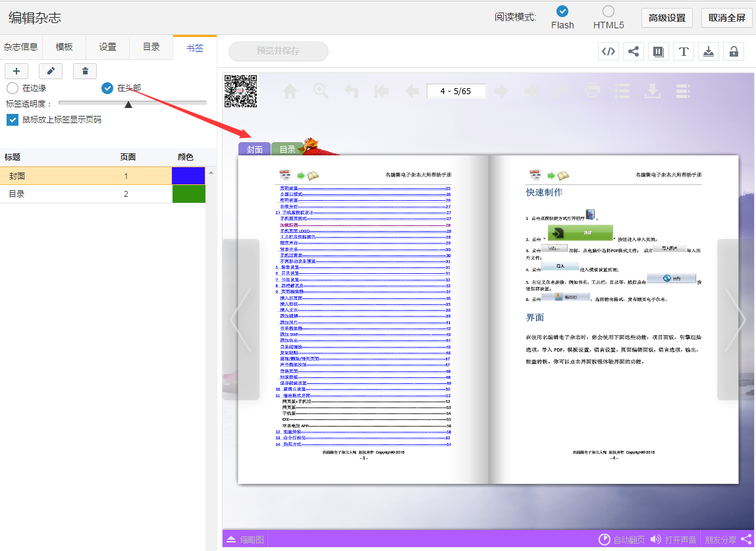Screen dimensions: 756x551
Task: Go to the next page via the toolbar arrow
Action: [501, 91]
